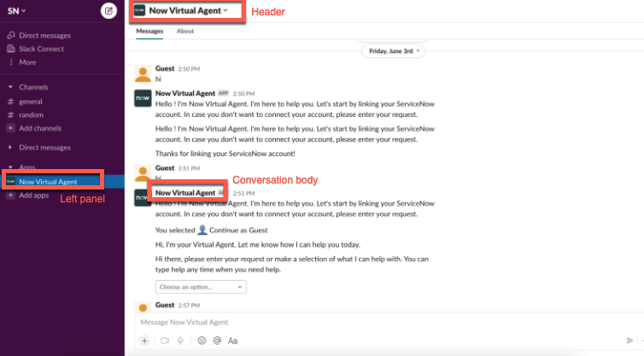Click Add apps in sidebar
The height and width of the screenshot is (356, 644).
point(33,196)
